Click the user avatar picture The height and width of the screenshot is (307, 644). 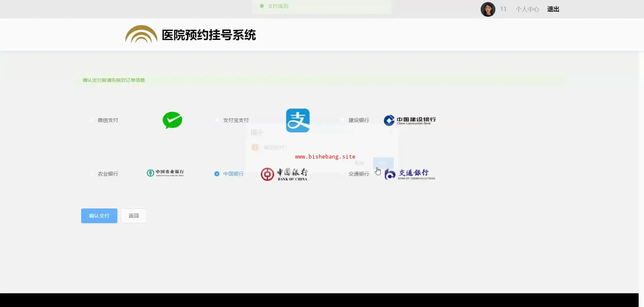pyautogui.click(x=488, y=9)
